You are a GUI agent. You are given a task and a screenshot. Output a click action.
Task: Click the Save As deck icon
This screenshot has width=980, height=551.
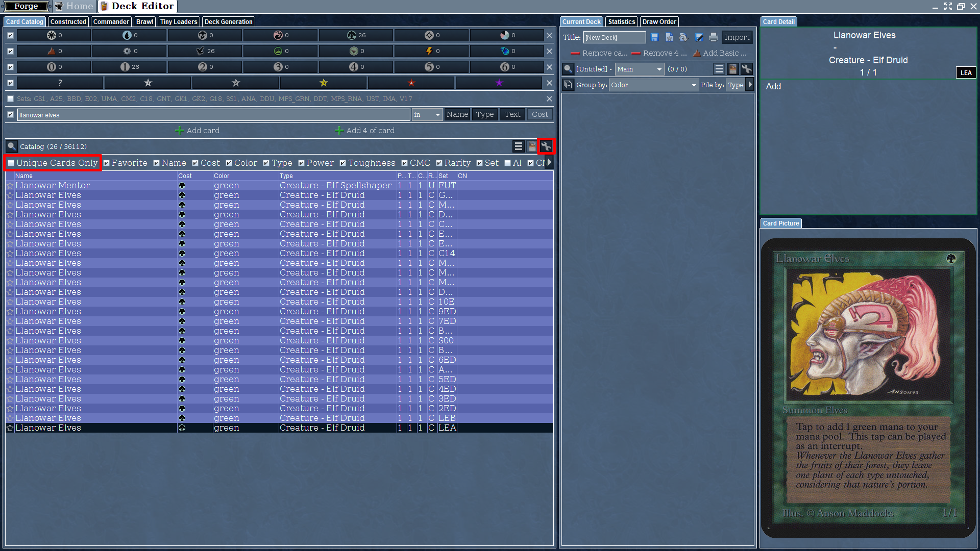click(x=699, y=37)
